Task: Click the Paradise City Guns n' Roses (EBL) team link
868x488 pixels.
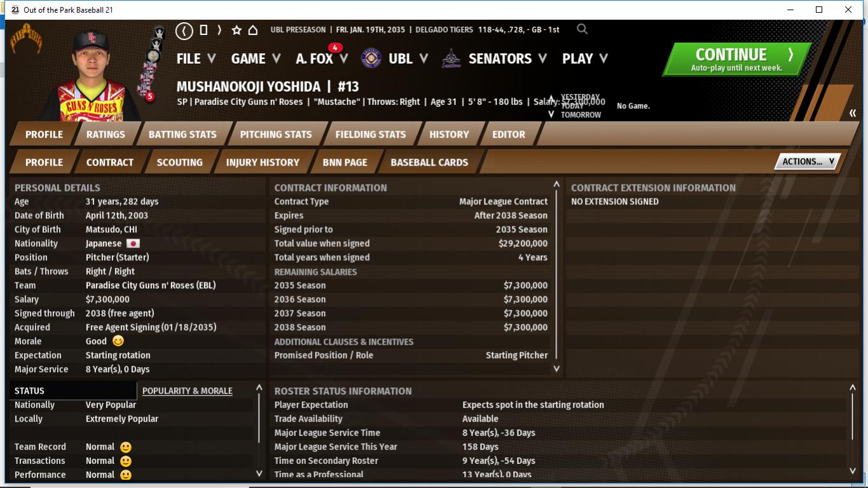Action: click(151, 285)
